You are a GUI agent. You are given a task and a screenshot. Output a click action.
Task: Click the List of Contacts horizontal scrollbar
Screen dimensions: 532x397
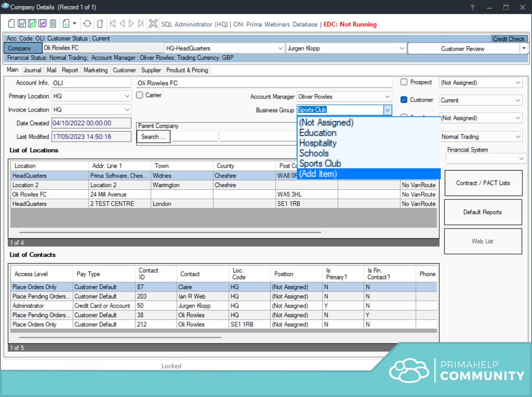pyautogui.click(x=120, y=337)
